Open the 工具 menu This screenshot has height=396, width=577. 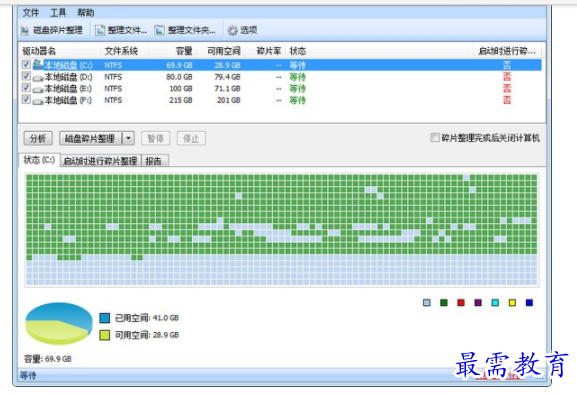tap(58, 13)
